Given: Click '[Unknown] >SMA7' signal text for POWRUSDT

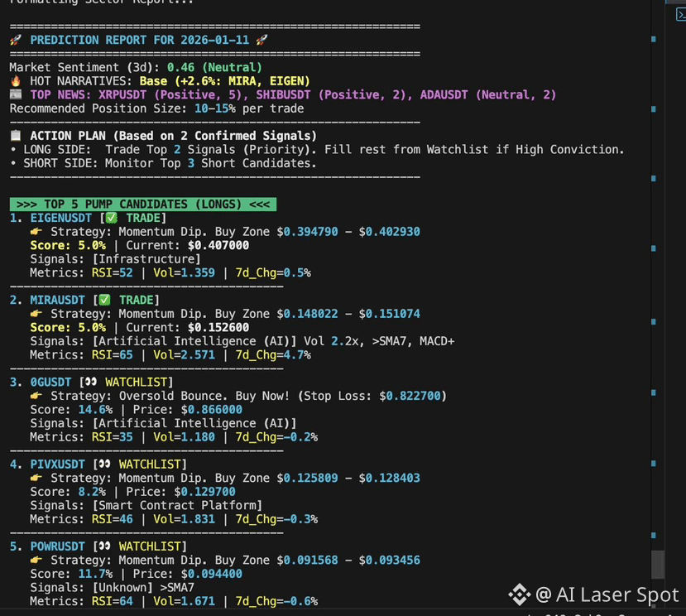Looking at the screenshot, I should (143, 588).
